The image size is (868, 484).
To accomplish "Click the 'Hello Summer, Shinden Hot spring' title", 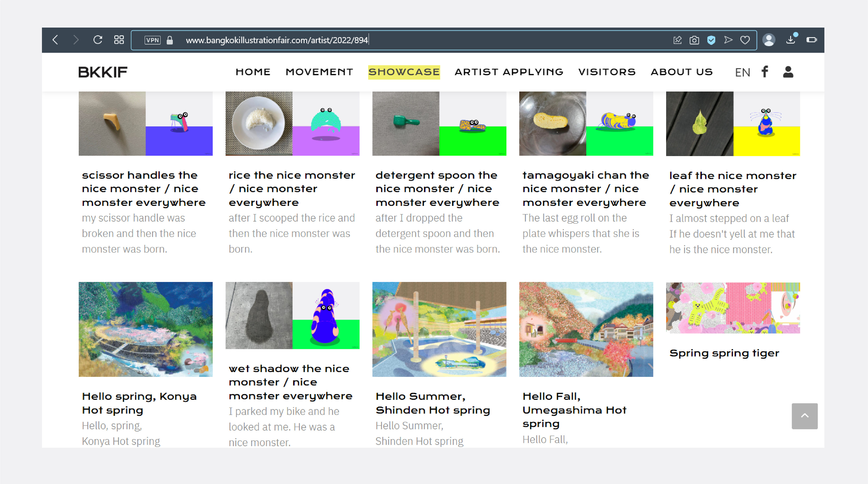I will click(x=433, y=403).
